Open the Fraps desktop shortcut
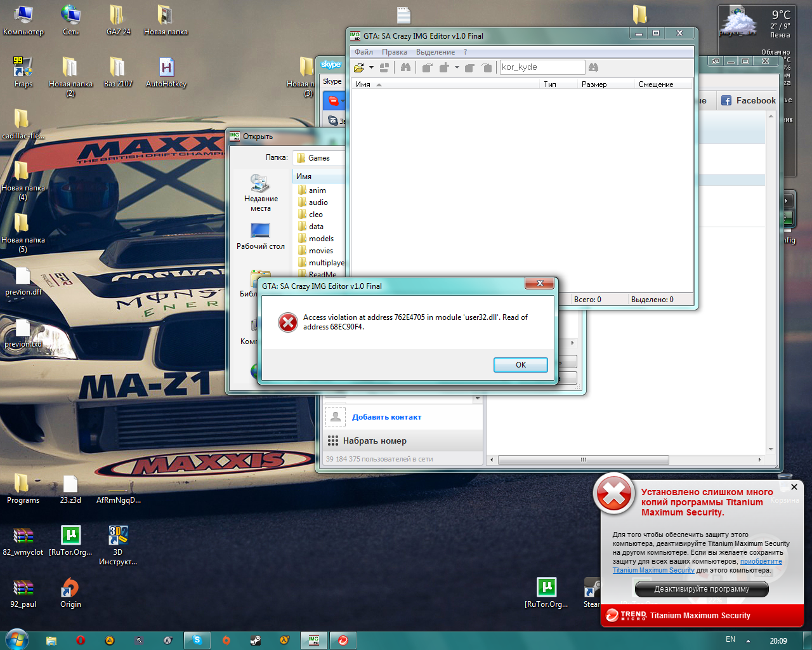 click(23, 72)
